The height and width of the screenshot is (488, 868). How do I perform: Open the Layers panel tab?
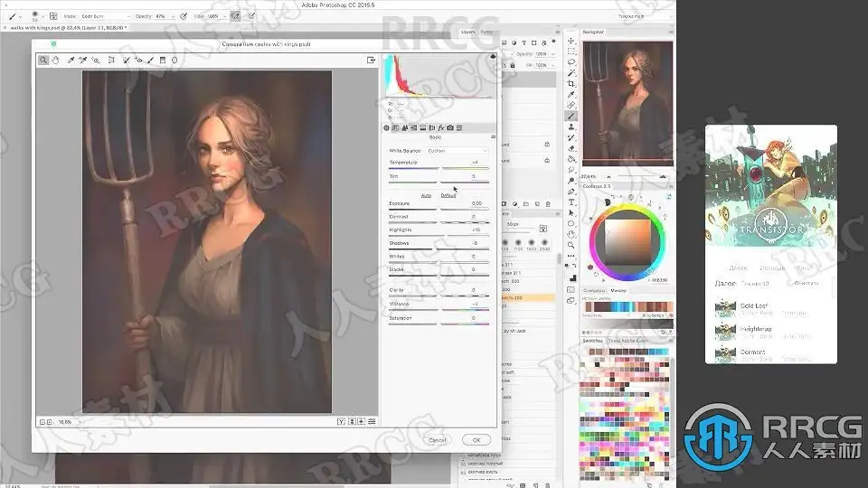click(x=468, y=33)
